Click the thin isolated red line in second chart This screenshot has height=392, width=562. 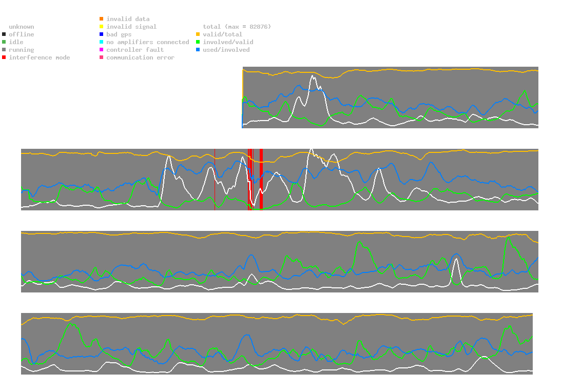pyautogui.click(x=215, y=180)
